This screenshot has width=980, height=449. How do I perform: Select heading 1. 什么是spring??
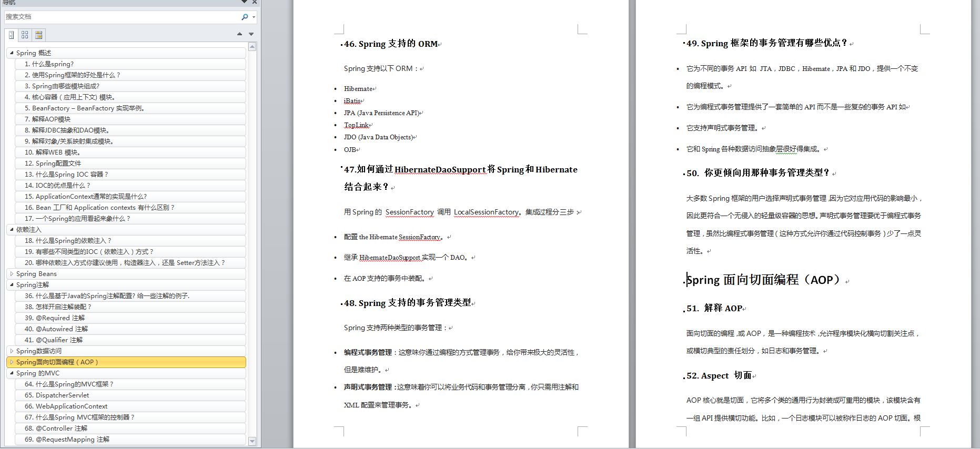(x=130, y=64)
